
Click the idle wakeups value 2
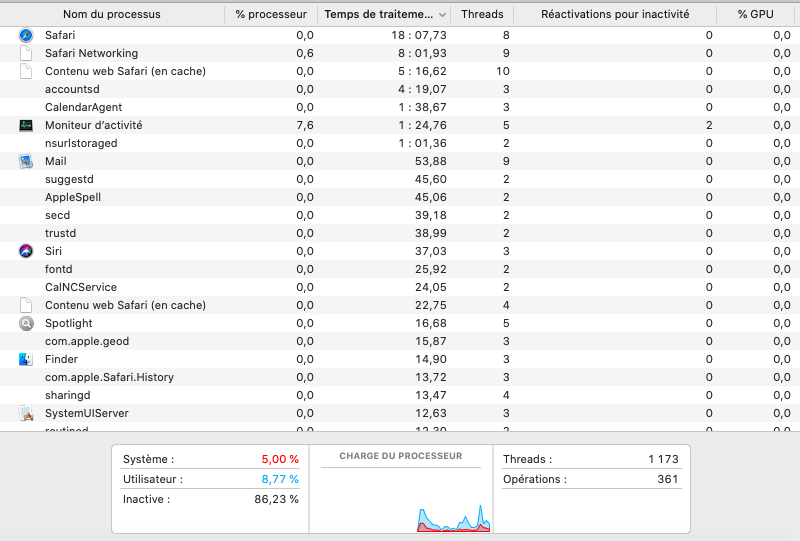709,125
